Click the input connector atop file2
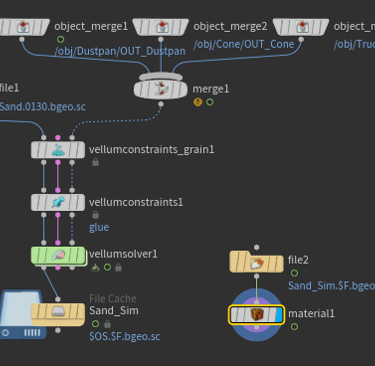The width and height of the screenshot is (375, 366). pyautogui.click(x=256, y=247)
